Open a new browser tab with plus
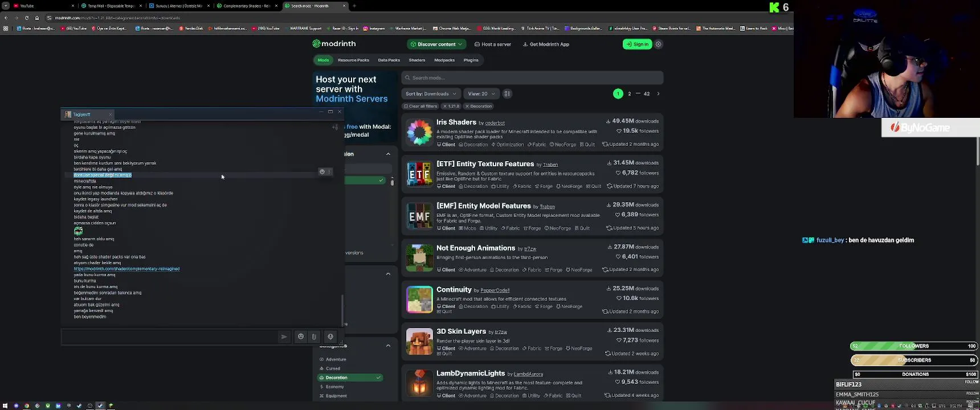The width and height of the screenshot is (980, 410). (x=354, y=6)
